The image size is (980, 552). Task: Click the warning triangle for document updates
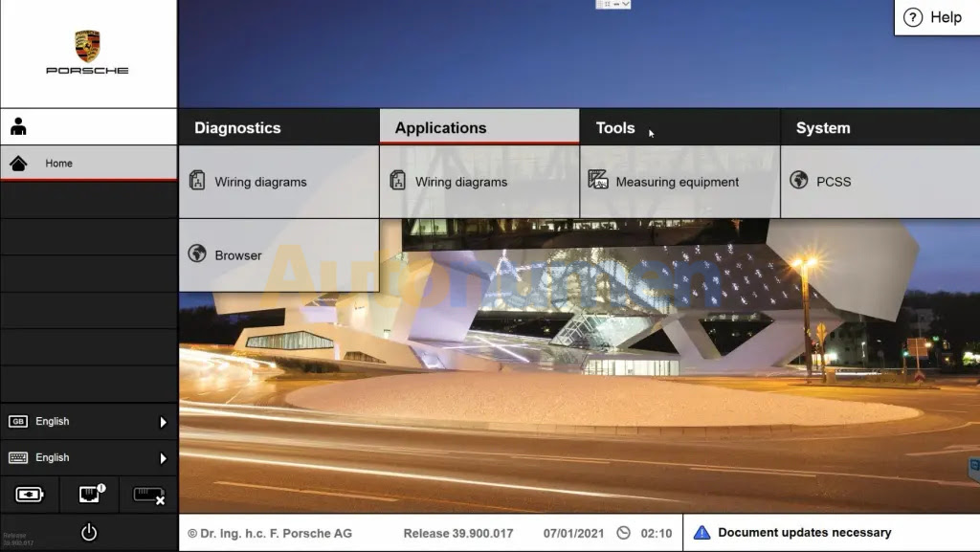click(702, 533)
